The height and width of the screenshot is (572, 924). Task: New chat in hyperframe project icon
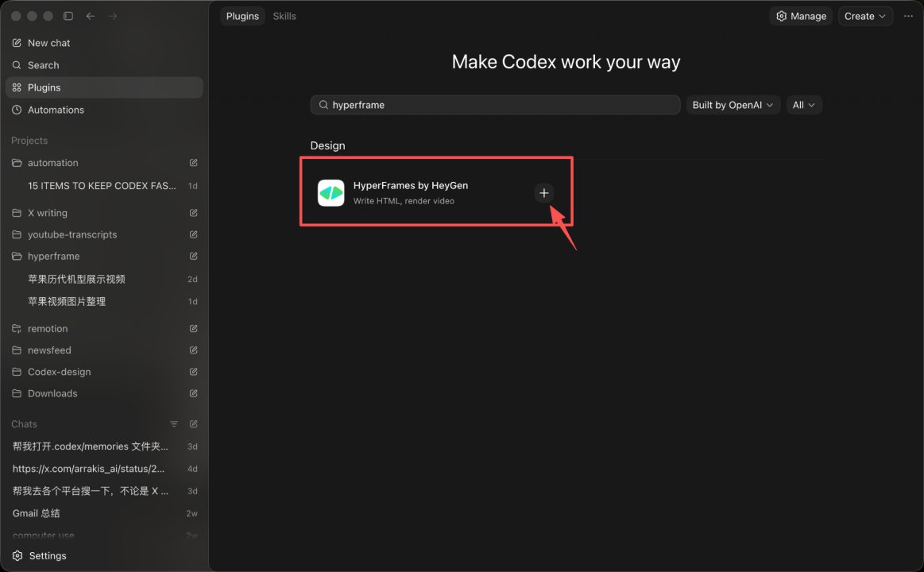coord(193,257)
